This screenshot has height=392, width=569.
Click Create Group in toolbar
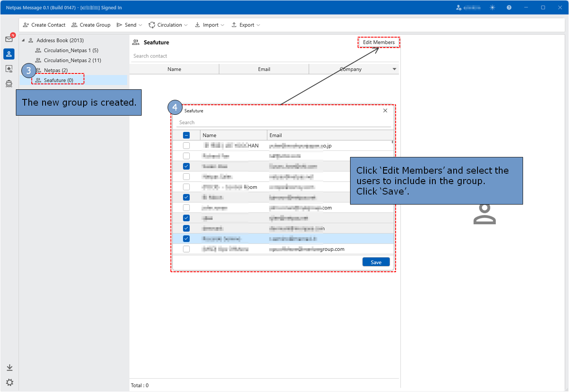(91, 25)
